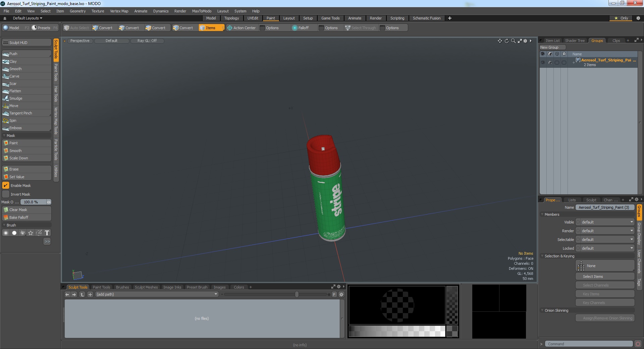The height and width of the screenshot is (349, 644).
Task: Open the Brushes tab
Action: point(122,287)
